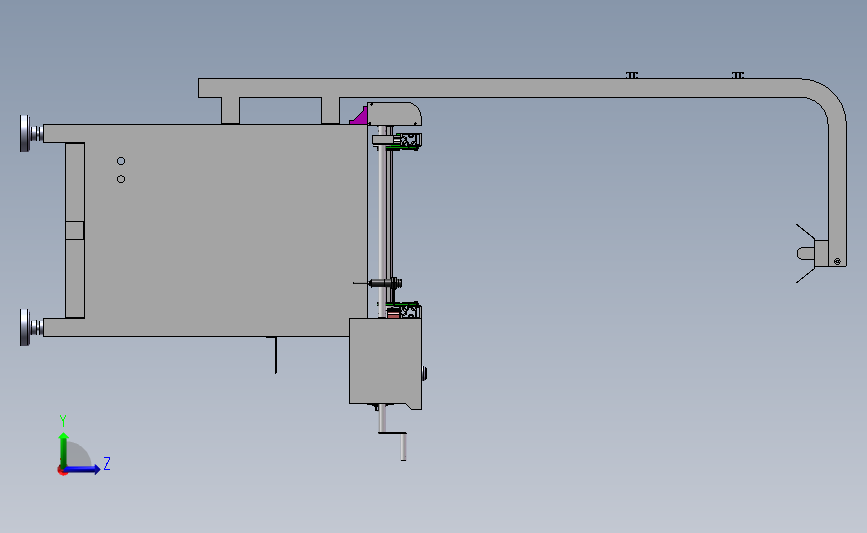The image size is (867, 533).
Task: Select the upper small circular hole on the panel
Action: [121, 161]
